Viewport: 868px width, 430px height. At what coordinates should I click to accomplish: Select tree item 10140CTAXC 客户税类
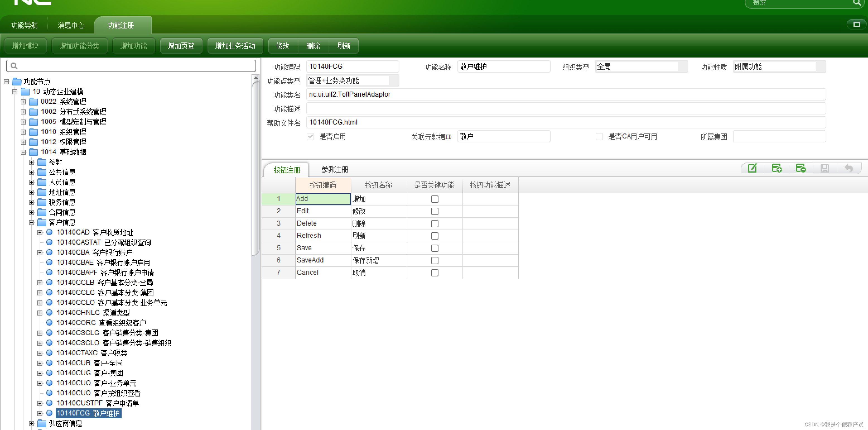(x=92, y=353)
